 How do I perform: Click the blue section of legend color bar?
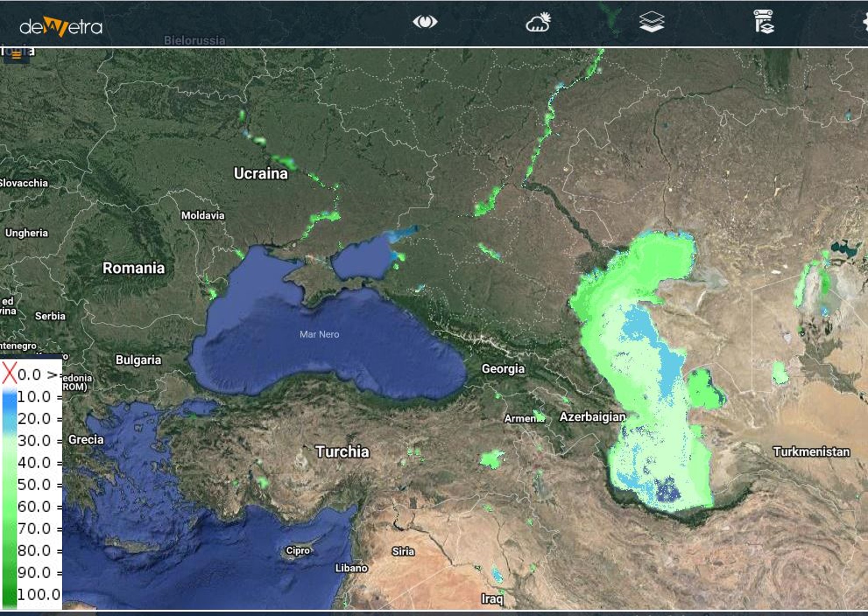pyautogui.click(x=10, y=408)
